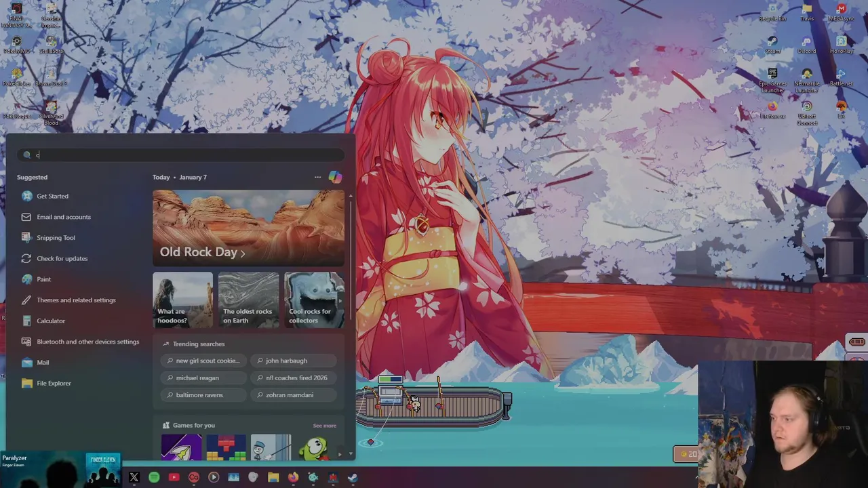This screenshot has height=488, width=868.
Task: Open Netmarble Launcher desktop shortcut
Action: click(x=806, y=80)
